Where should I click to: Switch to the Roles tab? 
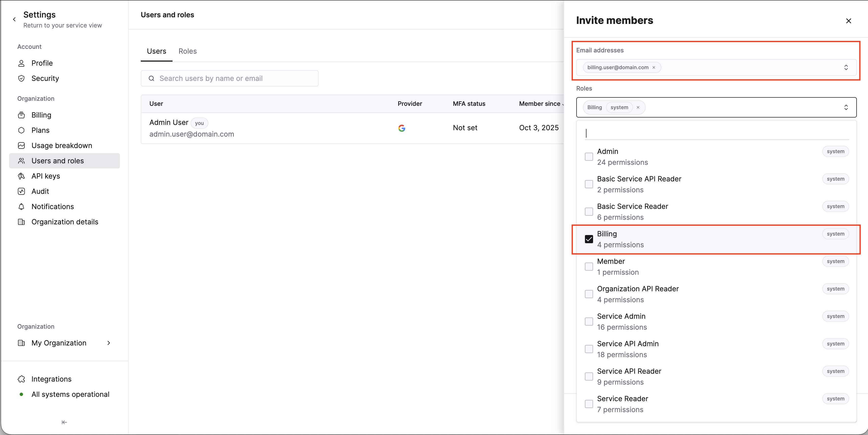click(187, 51)
